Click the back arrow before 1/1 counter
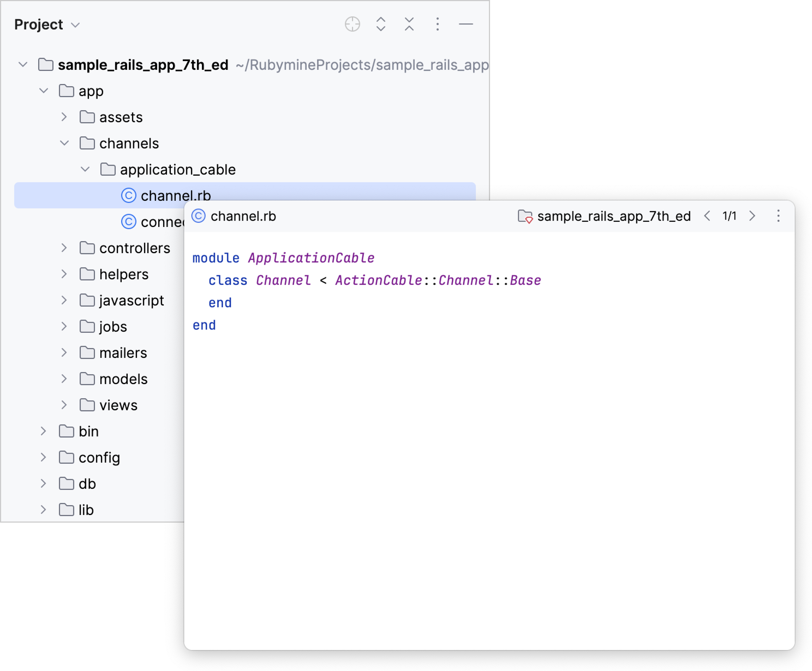This screenshot has height=671, width=812. [x=707, y=216]
